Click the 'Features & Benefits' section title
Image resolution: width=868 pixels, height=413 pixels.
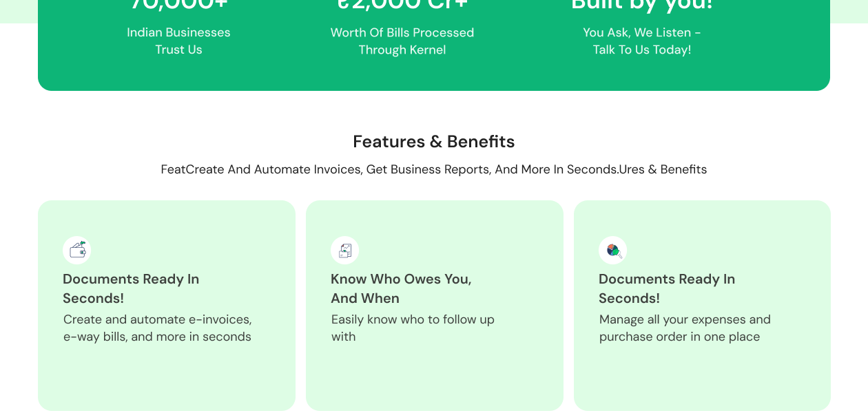434,142
